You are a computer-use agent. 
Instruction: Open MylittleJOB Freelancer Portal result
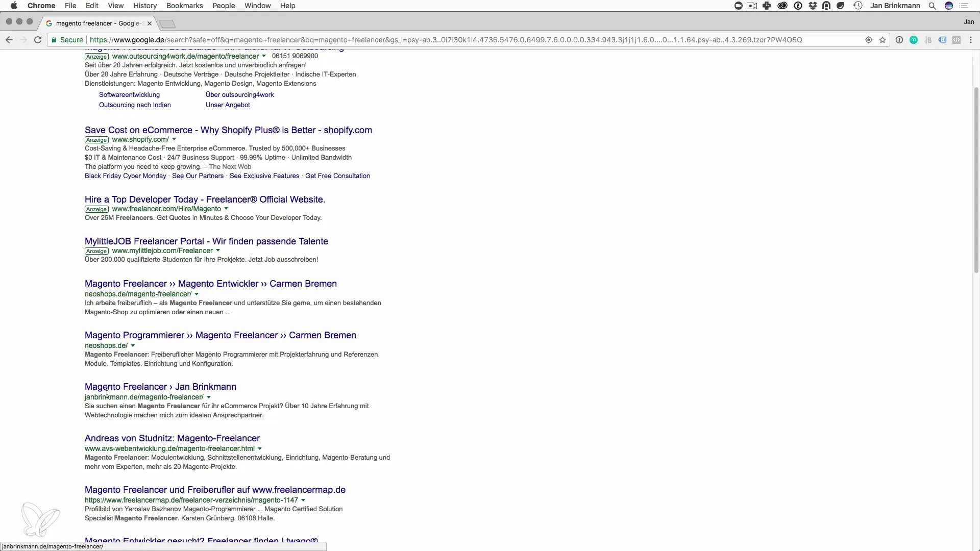point(206,241)
